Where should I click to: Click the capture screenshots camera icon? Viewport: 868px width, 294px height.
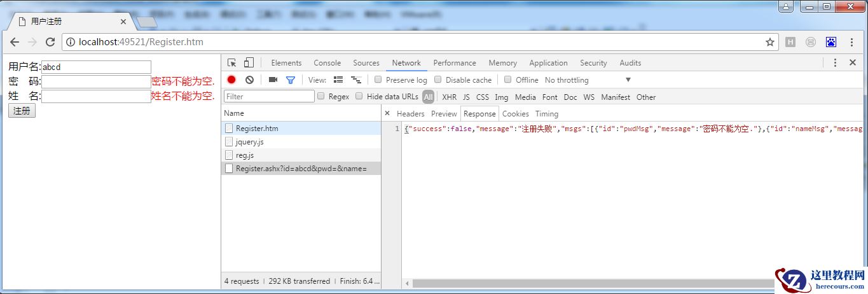coord(273,80)
